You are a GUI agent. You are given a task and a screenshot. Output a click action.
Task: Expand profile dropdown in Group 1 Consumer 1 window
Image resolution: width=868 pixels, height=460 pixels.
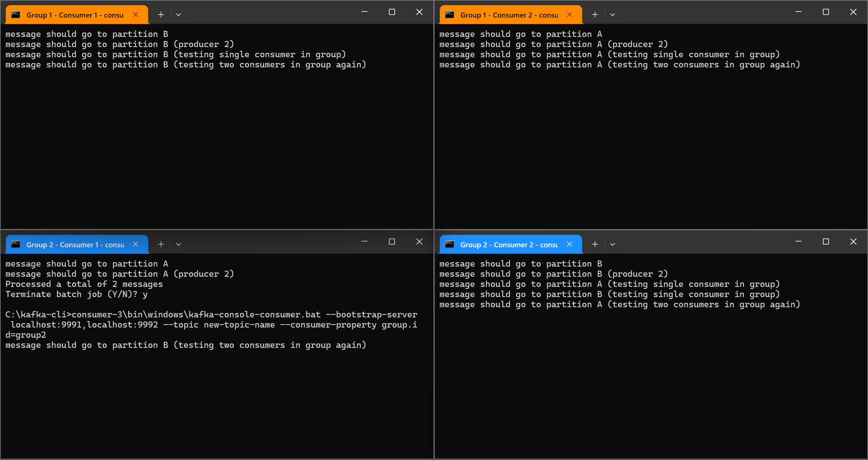point(179,15)
